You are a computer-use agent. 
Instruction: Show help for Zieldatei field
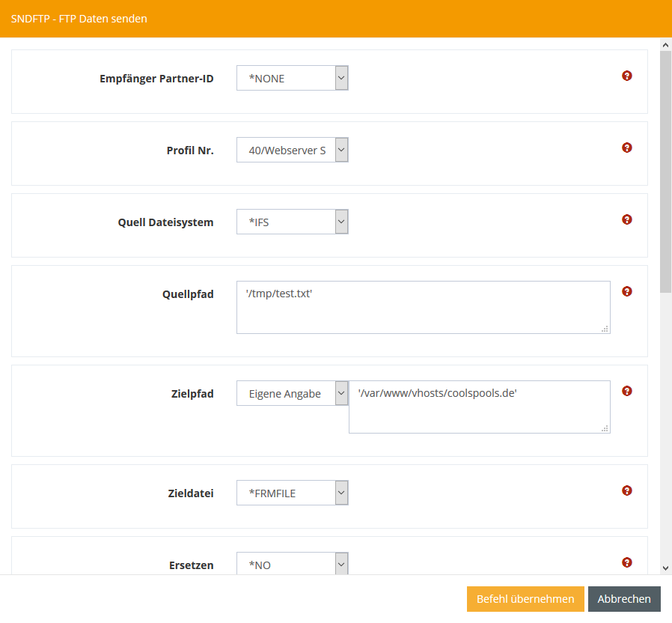point(627,490)
